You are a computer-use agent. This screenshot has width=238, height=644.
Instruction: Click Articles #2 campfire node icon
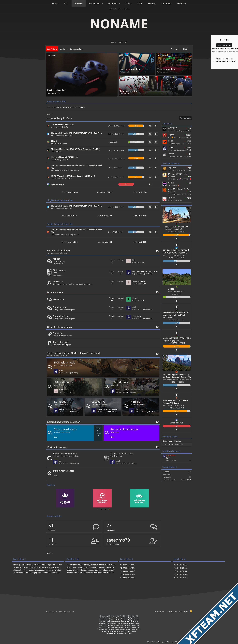49,283
